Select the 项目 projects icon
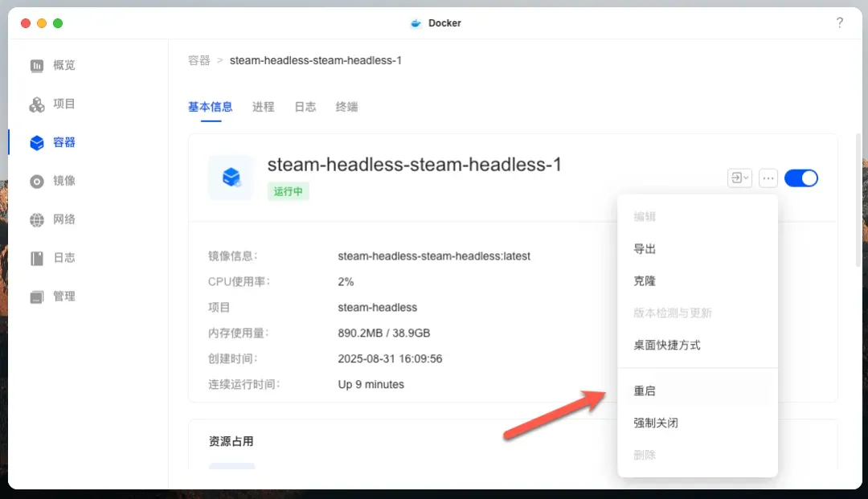Image resolution: width=868 pixels, height=499 pixels. 37,104
